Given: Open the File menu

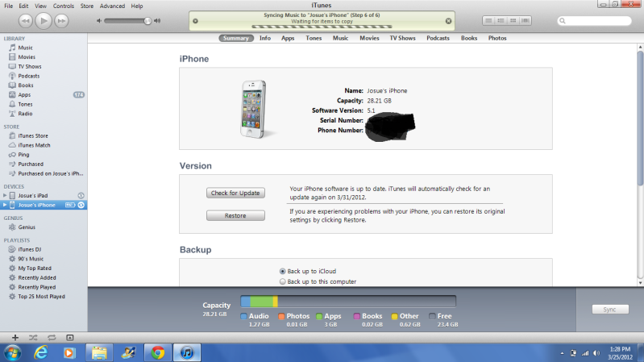Looking at the screenshot, I should click(8, 6).
